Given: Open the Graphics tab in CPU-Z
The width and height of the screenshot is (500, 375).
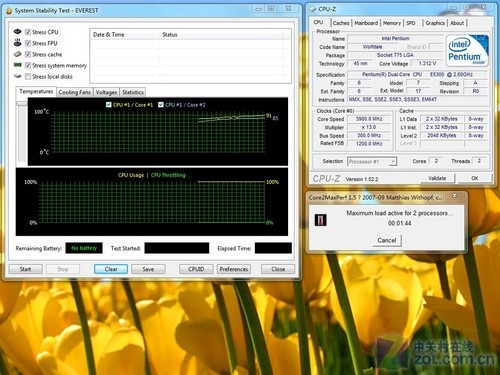Looking at the screenshot, I should [435, 23].
